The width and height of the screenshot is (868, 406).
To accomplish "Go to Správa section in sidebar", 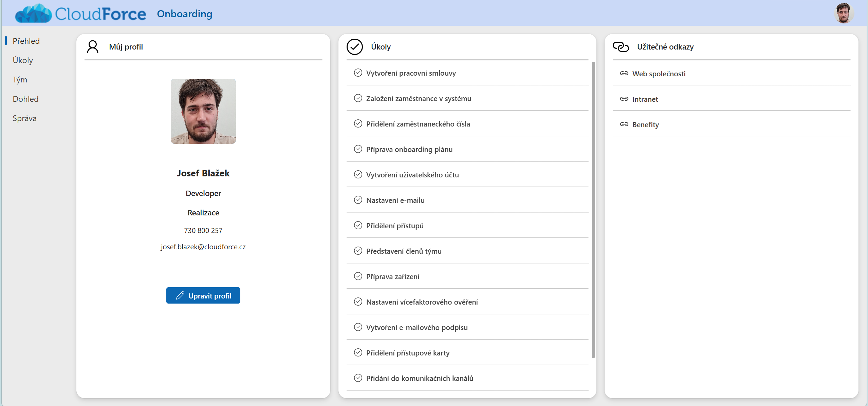I will pyautogui.click(x=24, y=118).
